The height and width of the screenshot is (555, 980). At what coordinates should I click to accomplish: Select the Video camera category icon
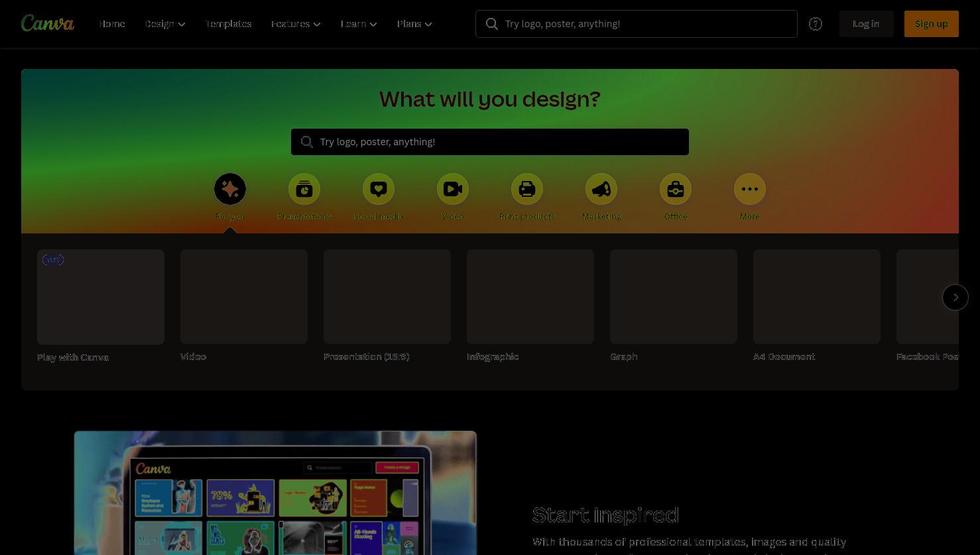pos(453,189)
